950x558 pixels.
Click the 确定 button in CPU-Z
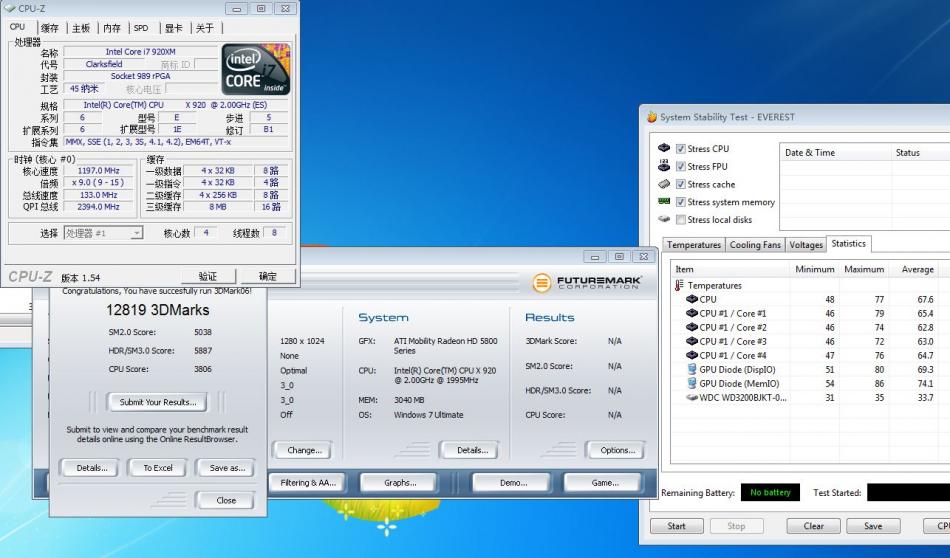(268, 276)
